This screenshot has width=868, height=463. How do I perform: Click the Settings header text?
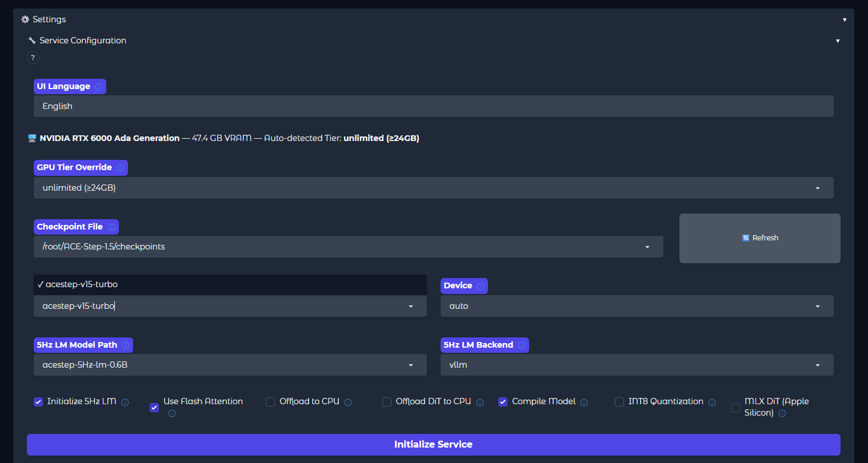click(x=49, y=19)
